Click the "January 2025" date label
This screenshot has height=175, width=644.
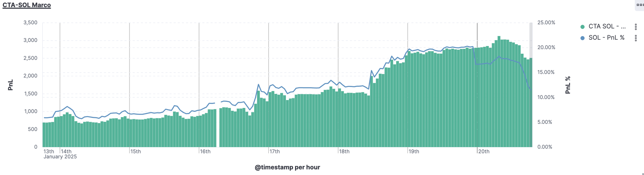pos(60,157)
